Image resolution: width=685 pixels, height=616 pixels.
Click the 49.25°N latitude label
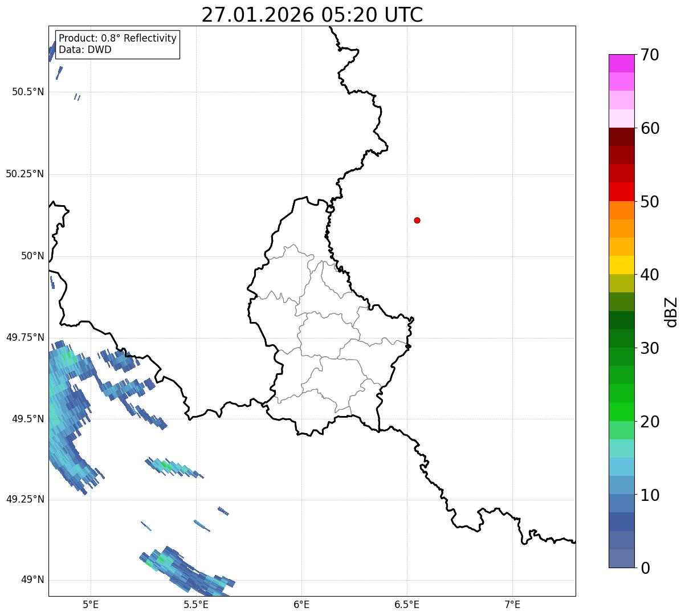[x=25, y=499]
